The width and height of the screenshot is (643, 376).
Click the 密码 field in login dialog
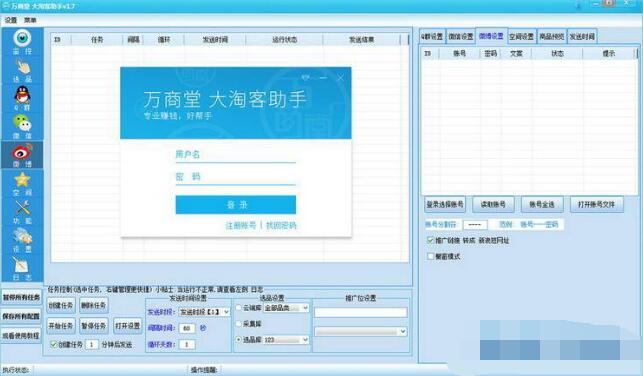(x=235, y=177)
